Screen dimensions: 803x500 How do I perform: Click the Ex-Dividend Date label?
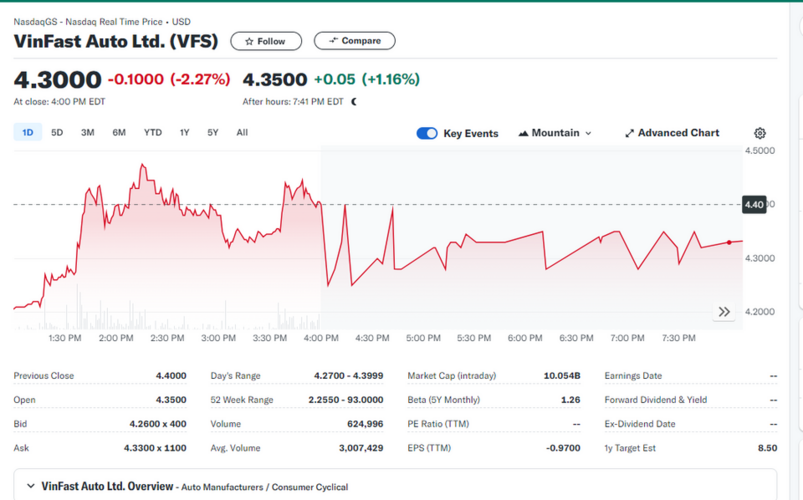(x=640, y=424)
